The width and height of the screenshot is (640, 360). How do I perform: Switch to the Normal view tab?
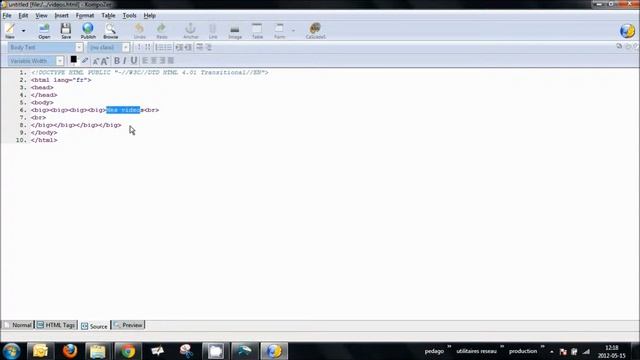pos(18,325)
